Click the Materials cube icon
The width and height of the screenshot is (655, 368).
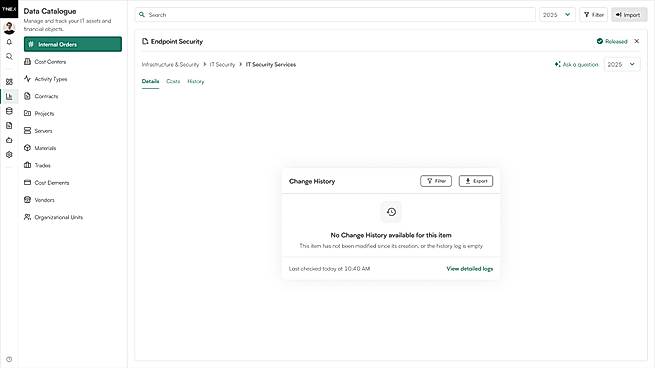pyautogui.click(x=28, y=148)
